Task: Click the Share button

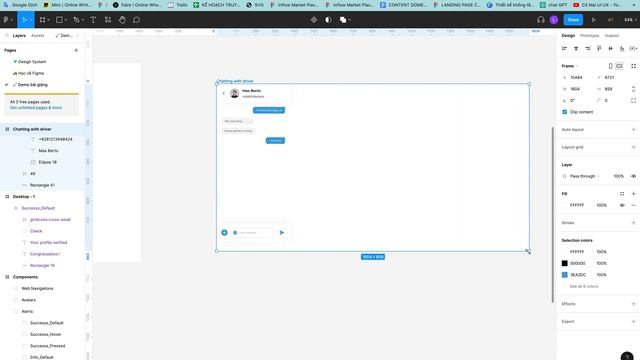Action: click(x=573, y=20)
